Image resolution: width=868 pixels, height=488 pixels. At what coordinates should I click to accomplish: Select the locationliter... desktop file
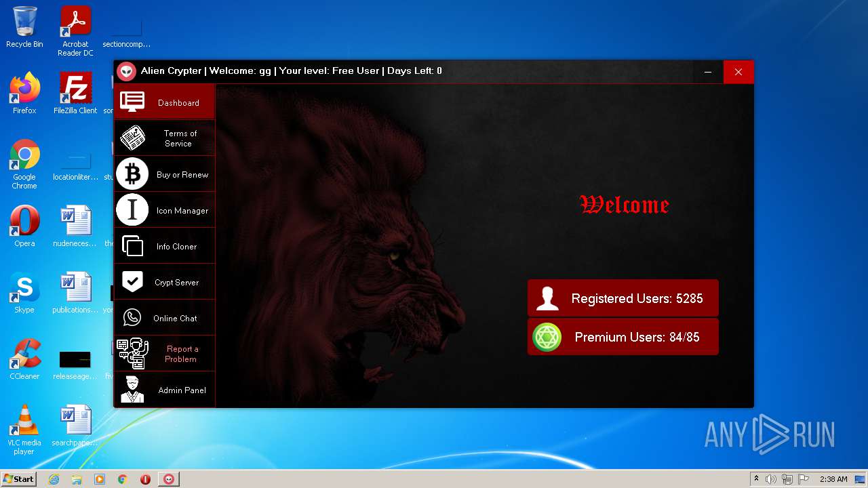click(x=75, y=167)
